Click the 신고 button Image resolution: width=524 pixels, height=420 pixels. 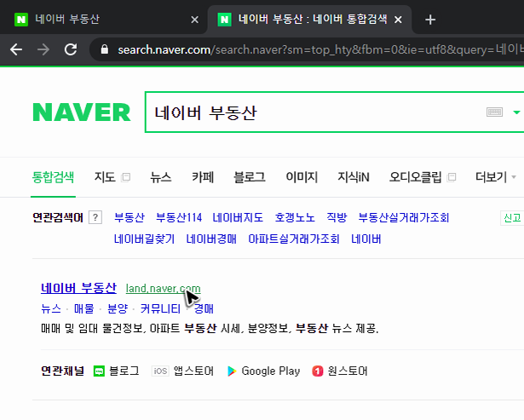512,218
